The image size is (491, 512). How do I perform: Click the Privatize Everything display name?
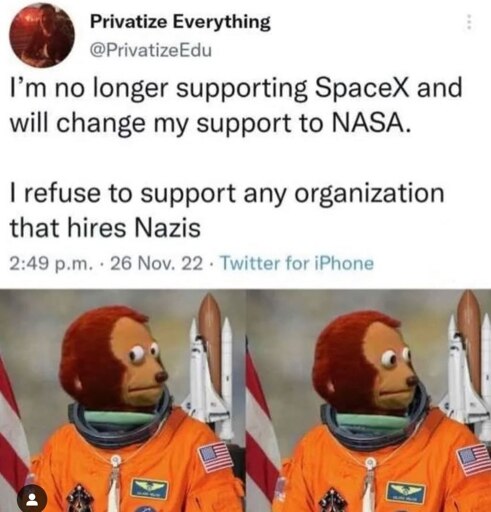(180, 22)
